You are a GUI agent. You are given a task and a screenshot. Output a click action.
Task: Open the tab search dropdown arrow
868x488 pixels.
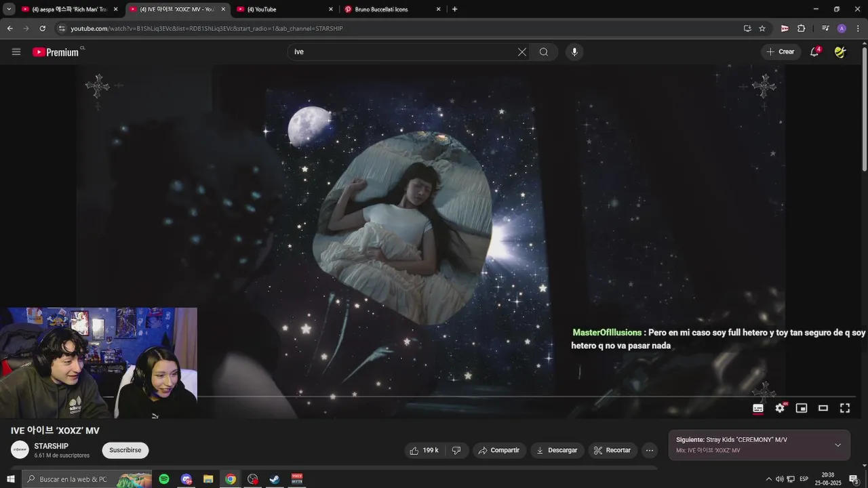pos(9,9)
